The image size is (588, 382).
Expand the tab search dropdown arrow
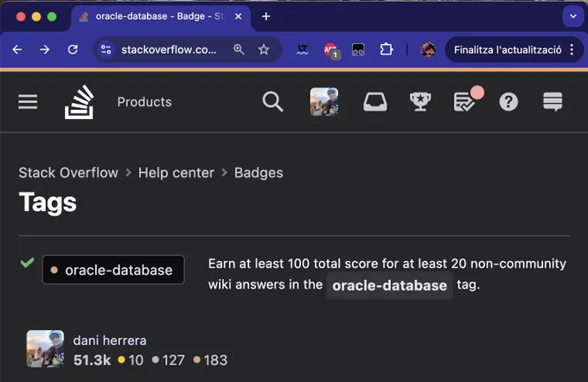tap(573, 16)
